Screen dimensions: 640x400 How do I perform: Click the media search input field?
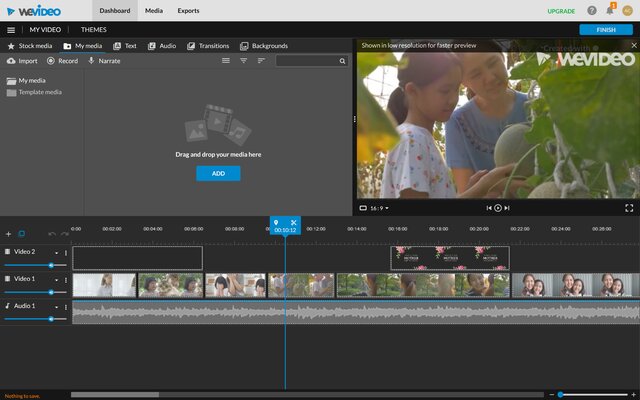tap(312, 61)
